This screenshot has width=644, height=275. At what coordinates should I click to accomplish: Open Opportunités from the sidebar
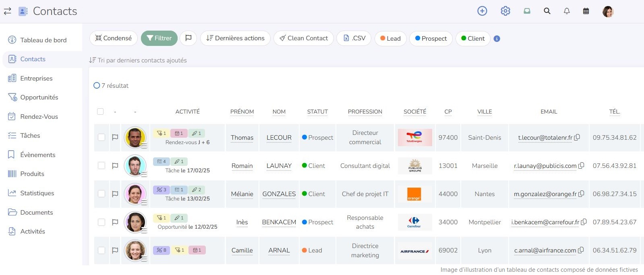(x=39, y=97)
